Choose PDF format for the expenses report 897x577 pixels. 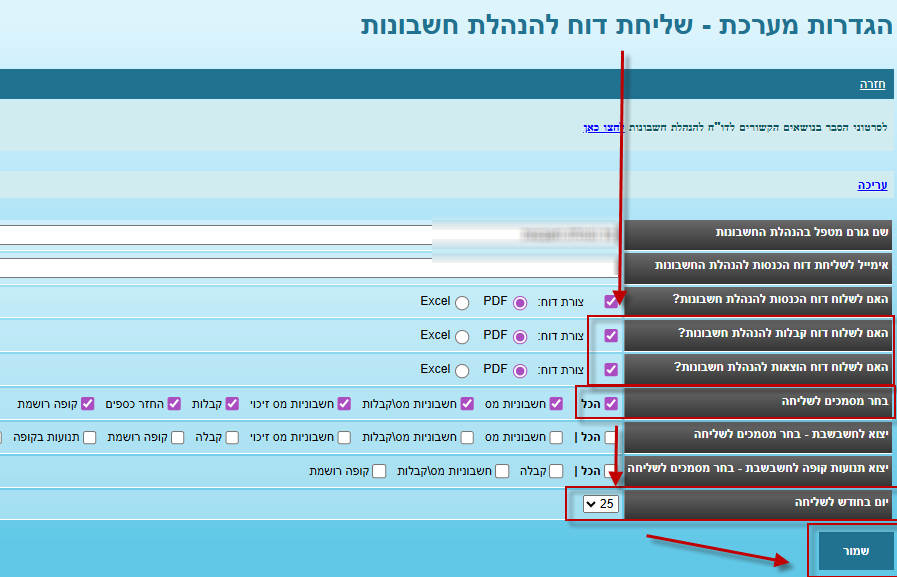520,370
